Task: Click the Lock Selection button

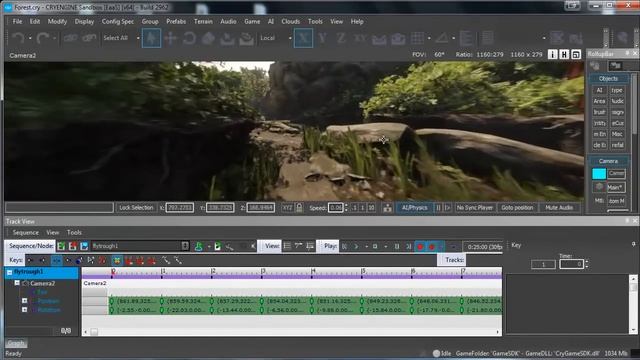Action: coord(136,208)
